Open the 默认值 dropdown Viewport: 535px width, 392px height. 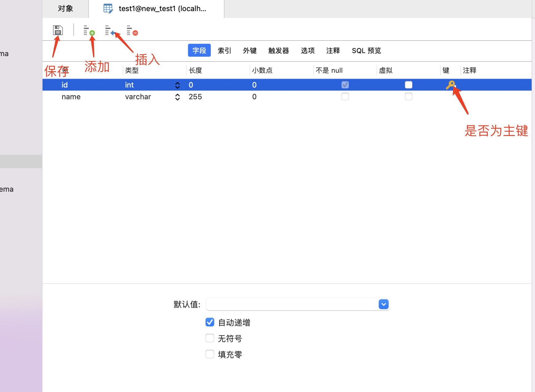pyautogui.click(x=383, y=304)
